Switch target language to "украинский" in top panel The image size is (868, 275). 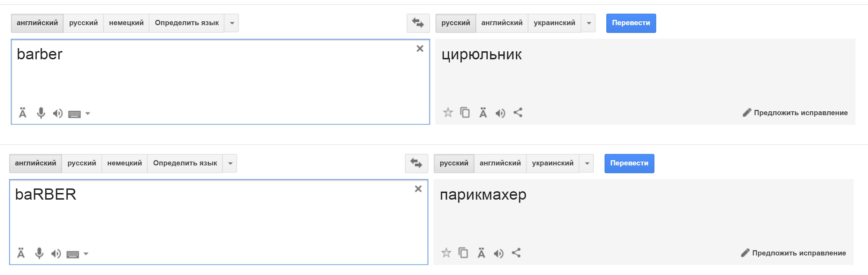coord(555,23)
